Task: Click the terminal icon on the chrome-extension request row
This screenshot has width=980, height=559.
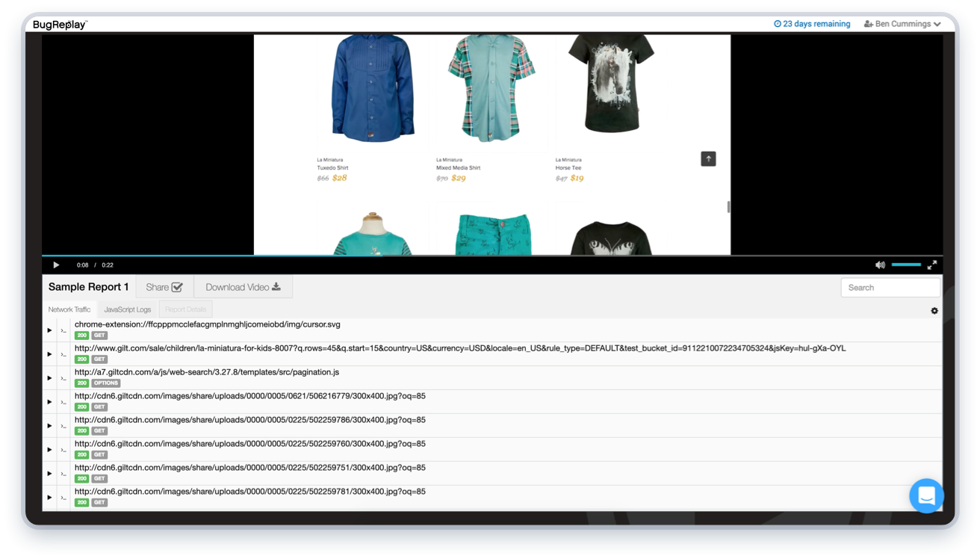Action: (x=63, y=330)
